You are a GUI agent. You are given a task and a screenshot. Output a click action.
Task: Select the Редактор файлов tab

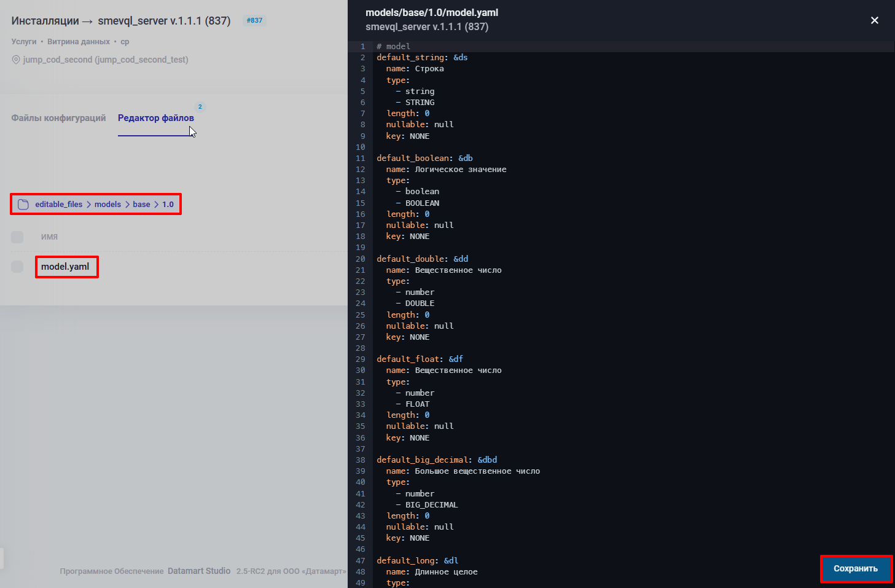point(155,118)
